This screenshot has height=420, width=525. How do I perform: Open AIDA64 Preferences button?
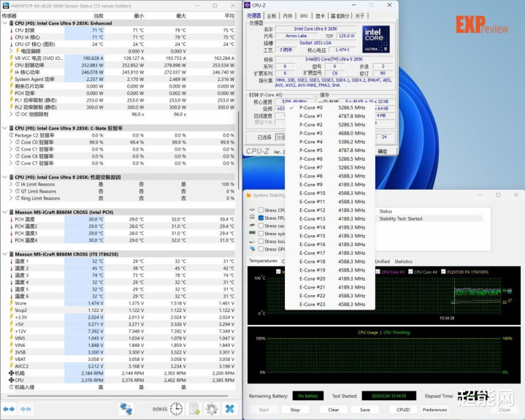[434, 410]
